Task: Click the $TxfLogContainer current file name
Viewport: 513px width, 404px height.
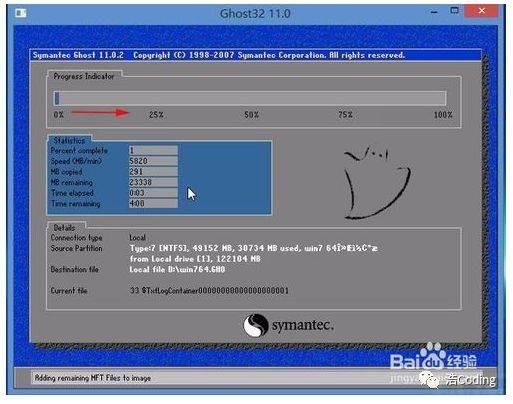Action: 209,291
